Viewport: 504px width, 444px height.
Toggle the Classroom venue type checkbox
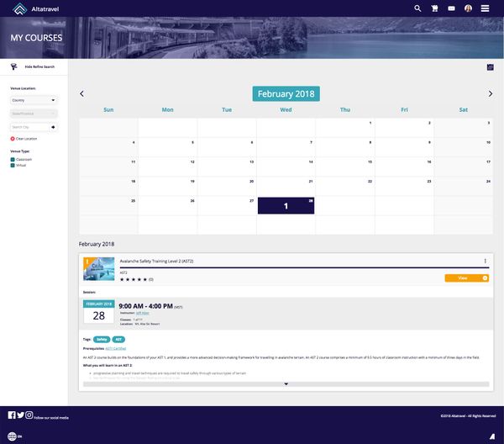13,160
